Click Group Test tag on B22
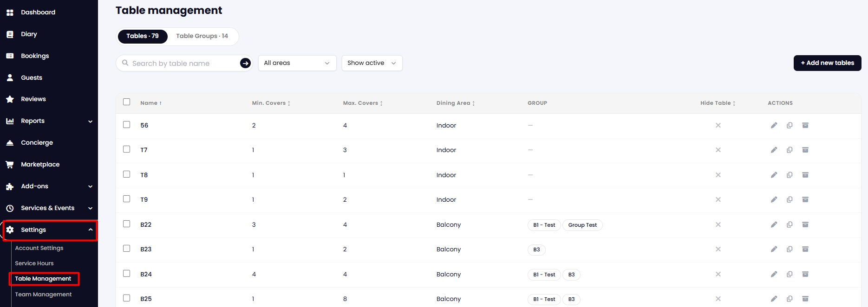Image resolution: width=868 pixels, height=307 pixels. (x=582, y=225)
